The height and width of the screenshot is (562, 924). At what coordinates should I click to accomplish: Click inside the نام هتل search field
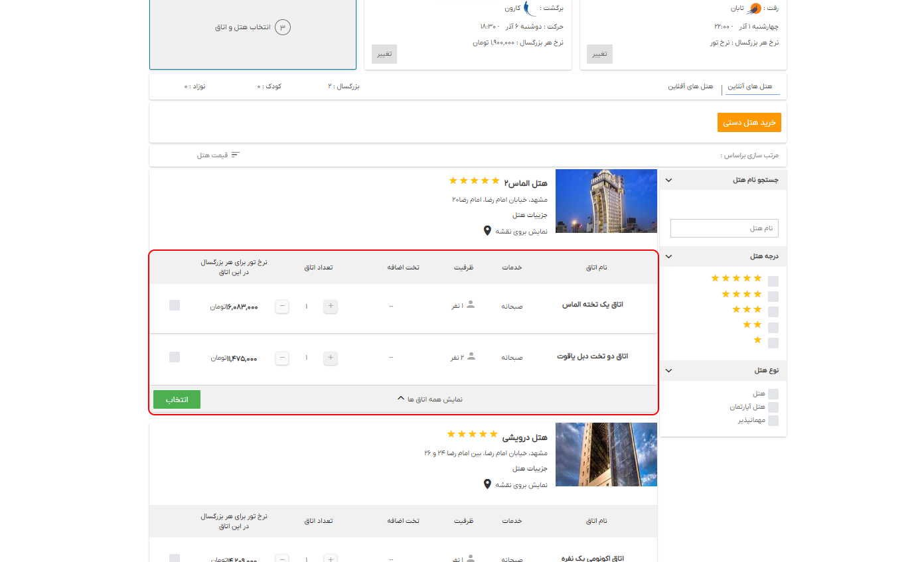tap(724, 228)
